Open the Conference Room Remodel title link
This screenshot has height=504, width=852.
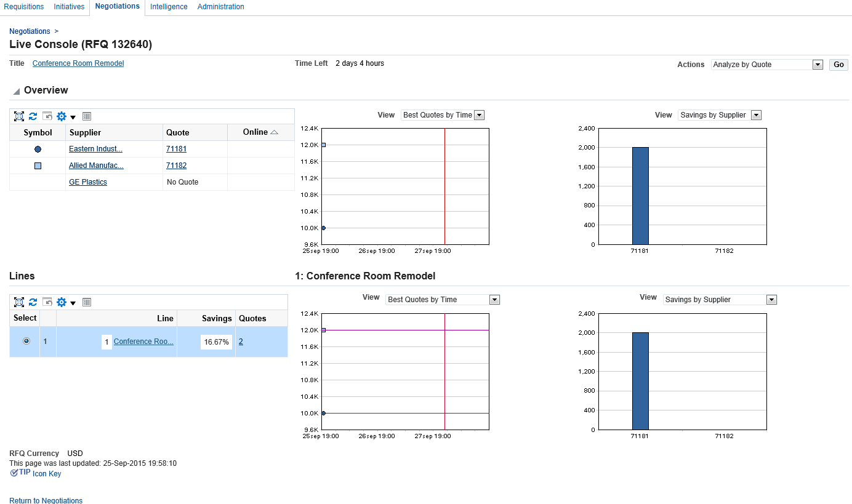[x=78, y=63]
